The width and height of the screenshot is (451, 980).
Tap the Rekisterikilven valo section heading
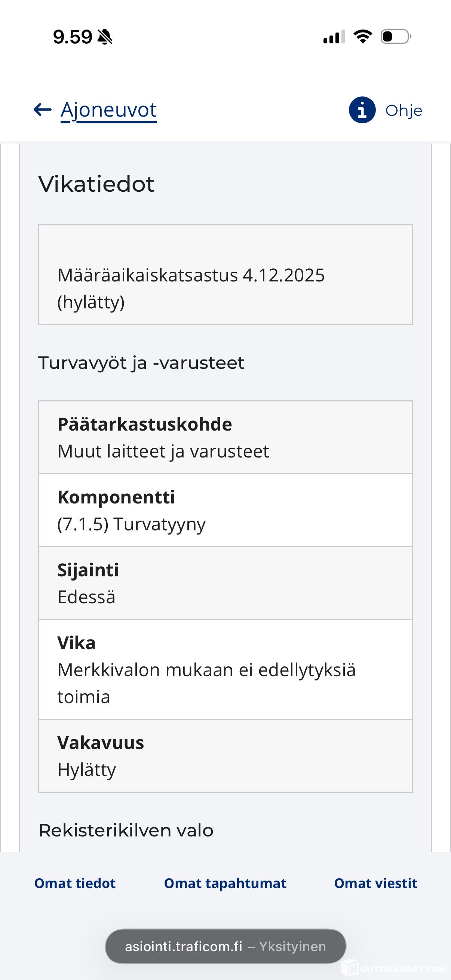(126, 830)
